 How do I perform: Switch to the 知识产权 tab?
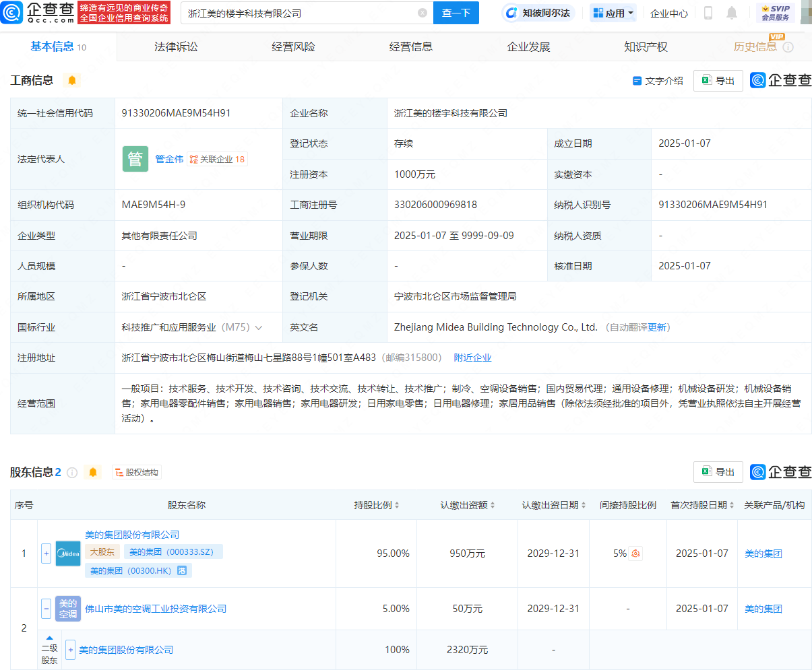[x=646, y=46]
